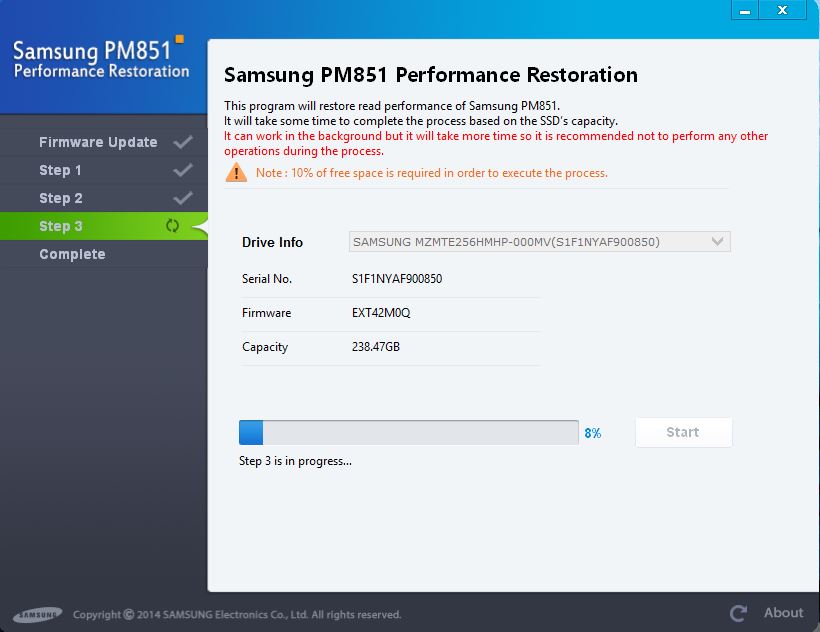Click the Samsung PM851 Performance Restoration heading
The width and height of the screenshot is (820, 632).
coord(430,75)
